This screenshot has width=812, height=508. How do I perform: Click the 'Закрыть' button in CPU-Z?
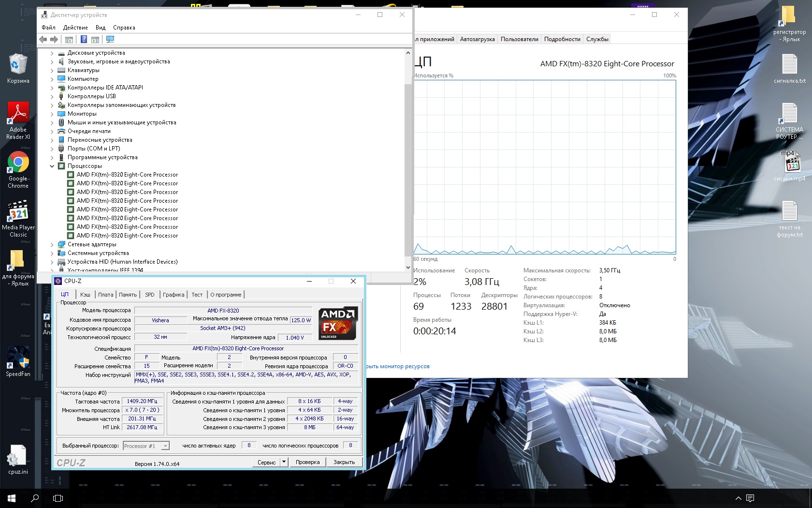[344, 462]
